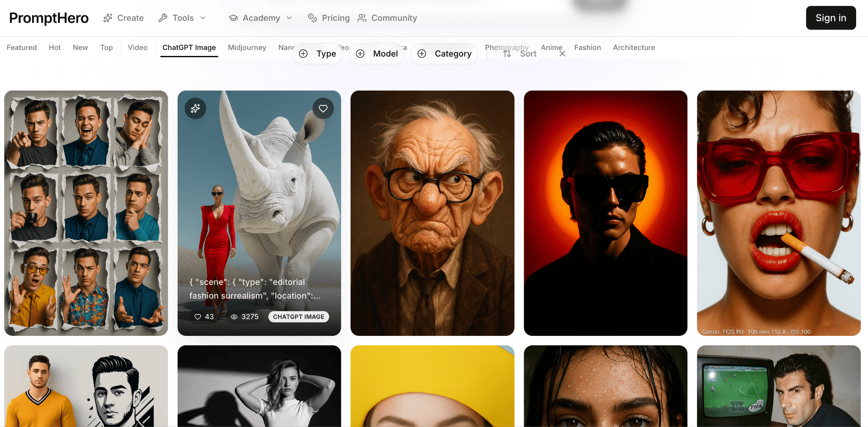Click the sparkle generate icon on rhino image
Screen dimensions: 868x427
click(195, 108)
